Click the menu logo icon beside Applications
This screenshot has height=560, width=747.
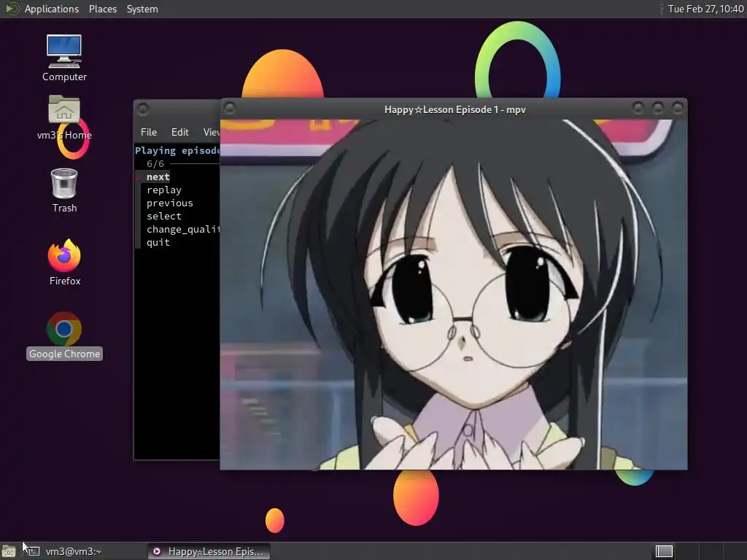[x=12, y=9]
